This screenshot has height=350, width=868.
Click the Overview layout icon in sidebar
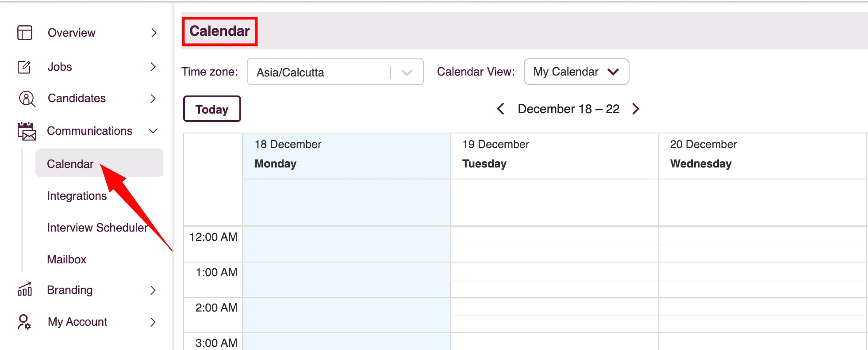pos(25,33)
